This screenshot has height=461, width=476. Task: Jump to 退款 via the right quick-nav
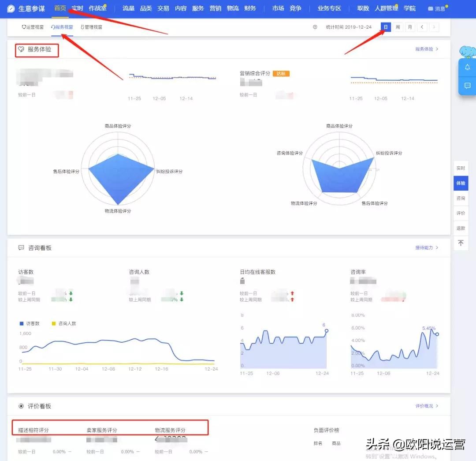461,228
